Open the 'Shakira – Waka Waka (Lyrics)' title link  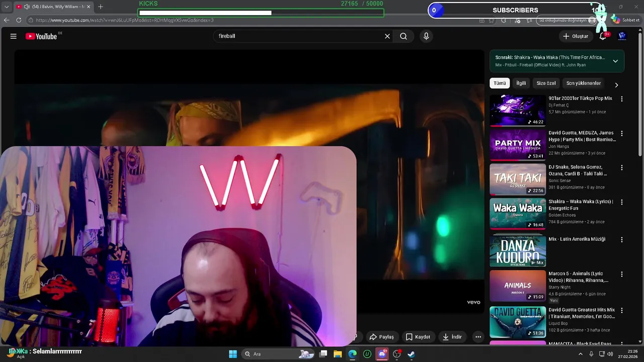pyautogui.click(x=581, y=205)
